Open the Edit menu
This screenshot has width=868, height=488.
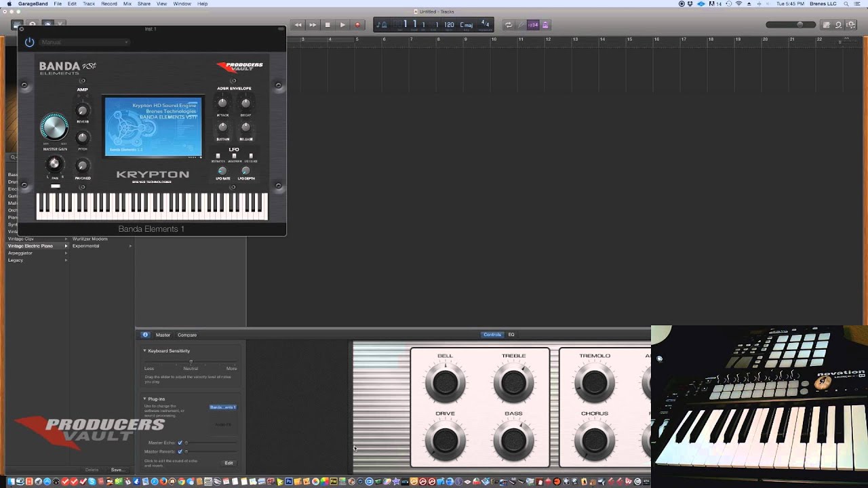[x=72, y=3]
